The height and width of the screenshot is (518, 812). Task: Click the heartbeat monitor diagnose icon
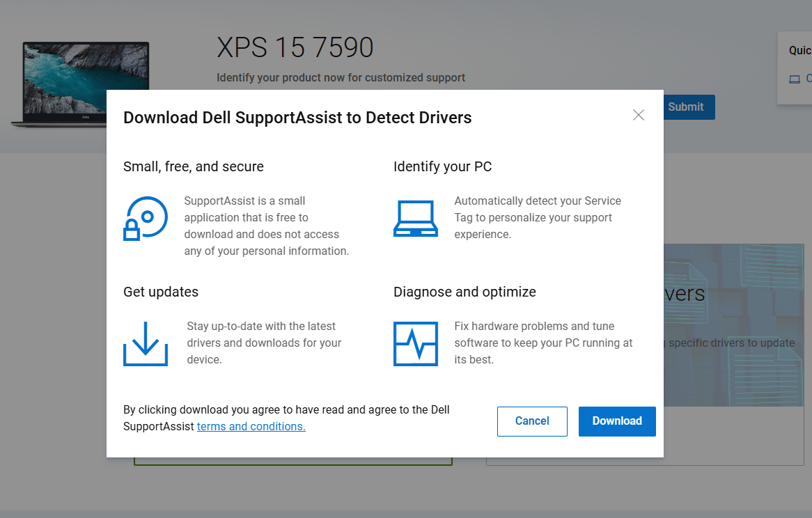point(416,343)
